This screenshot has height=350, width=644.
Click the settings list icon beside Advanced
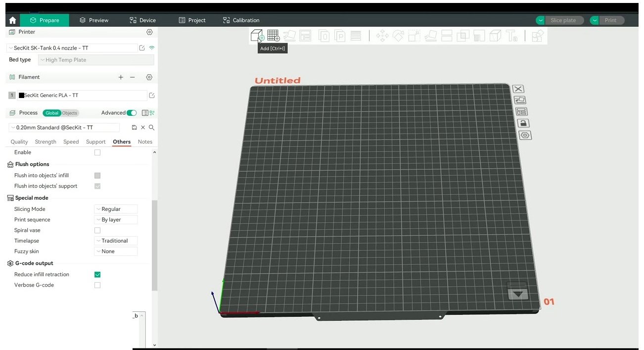click(x=145, y=113)
